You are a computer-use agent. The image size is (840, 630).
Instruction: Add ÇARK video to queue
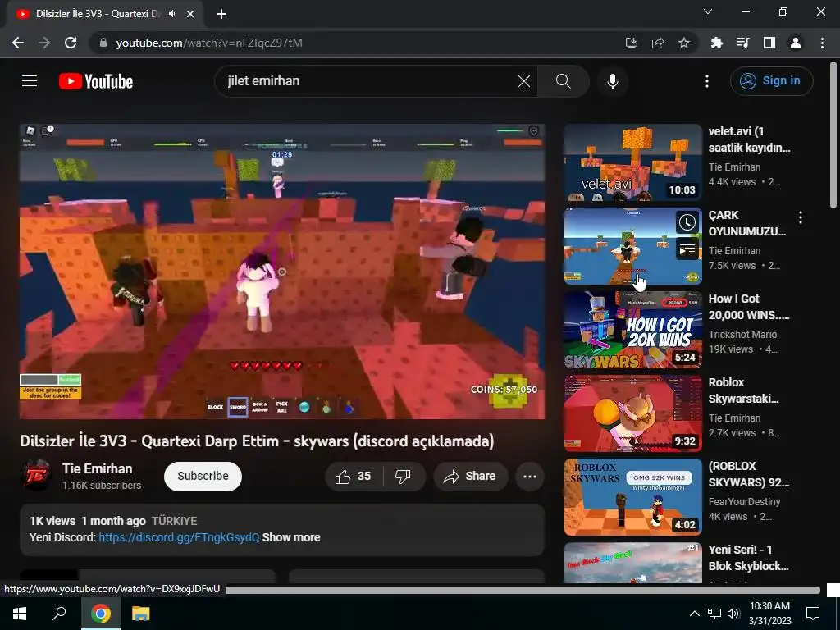pos(687,249)
